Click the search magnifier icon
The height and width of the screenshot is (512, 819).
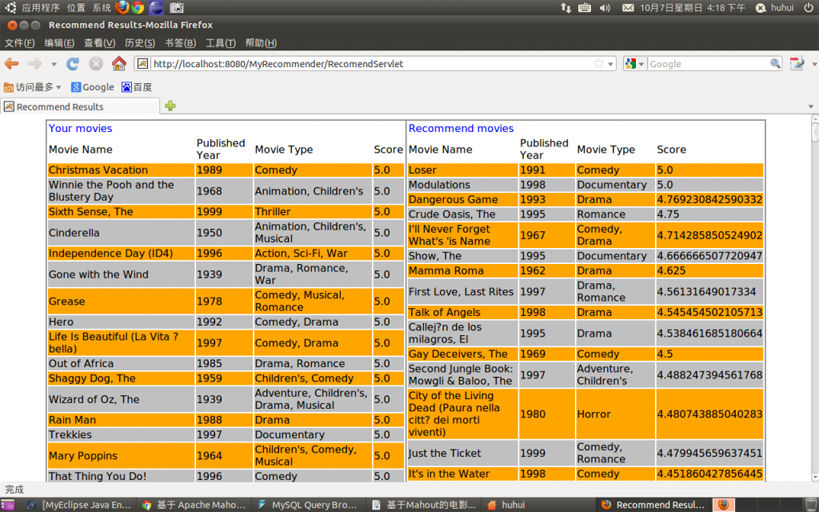coord(775,64)
